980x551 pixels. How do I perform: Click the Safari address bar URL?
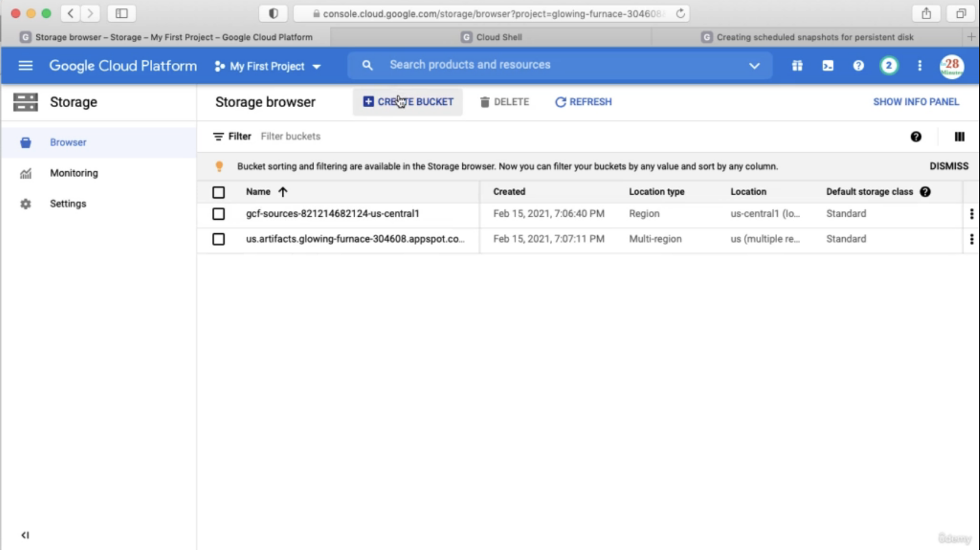coord(491,14)
